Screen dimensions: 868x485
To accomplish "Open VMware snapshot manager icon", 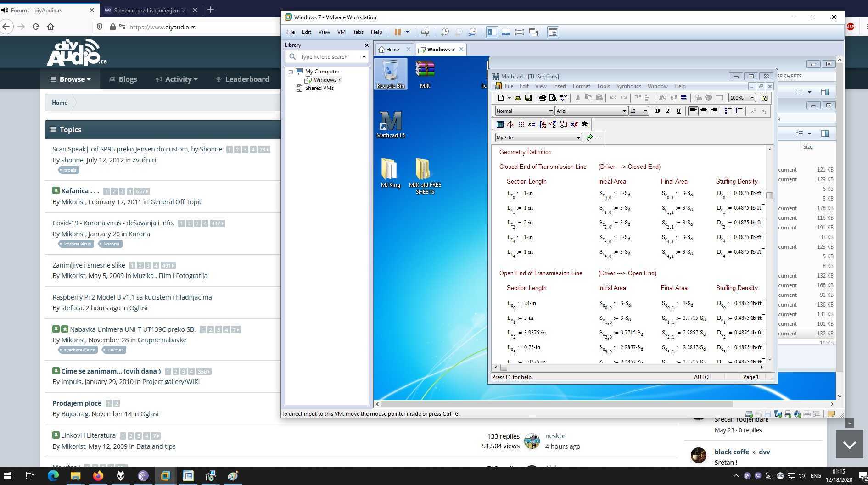I will point(472,32).
